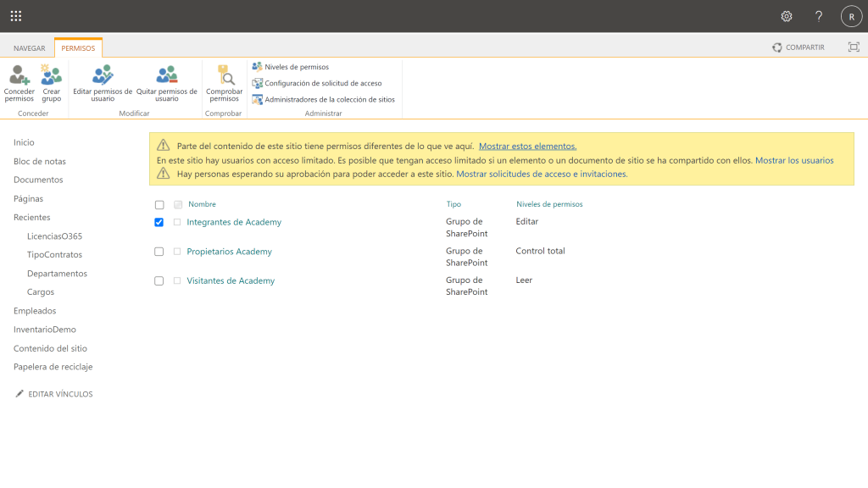Switch to the NAVEGAR tab
The image size is (868, 488).
pyautogui.click(x=29, y=47)
